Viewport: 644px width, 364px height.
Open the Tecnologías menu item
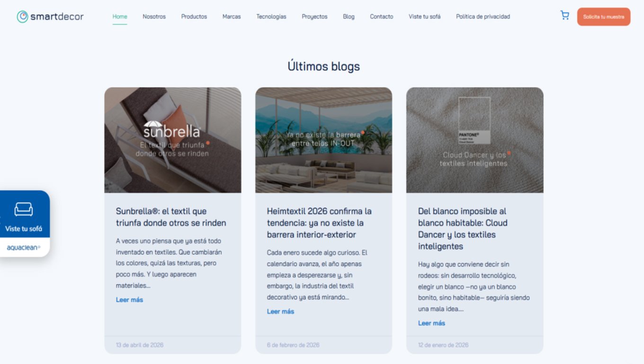point(271,17)
